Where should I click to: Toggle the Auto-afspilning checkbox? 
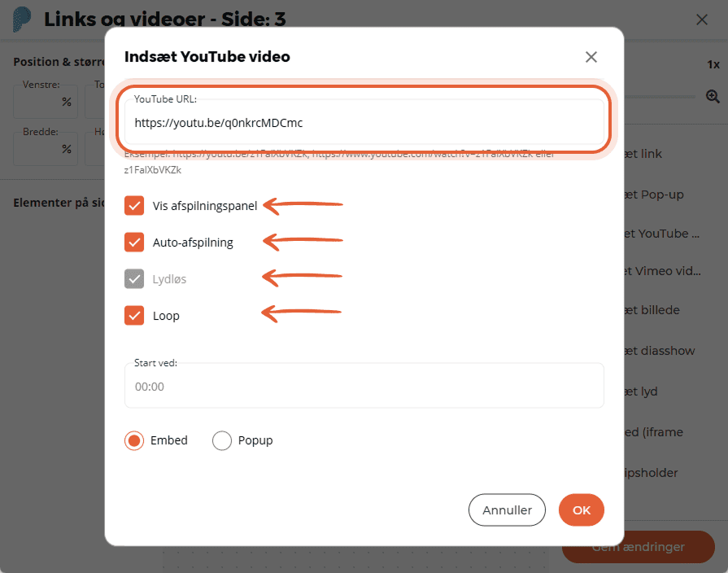coord(134,242)
